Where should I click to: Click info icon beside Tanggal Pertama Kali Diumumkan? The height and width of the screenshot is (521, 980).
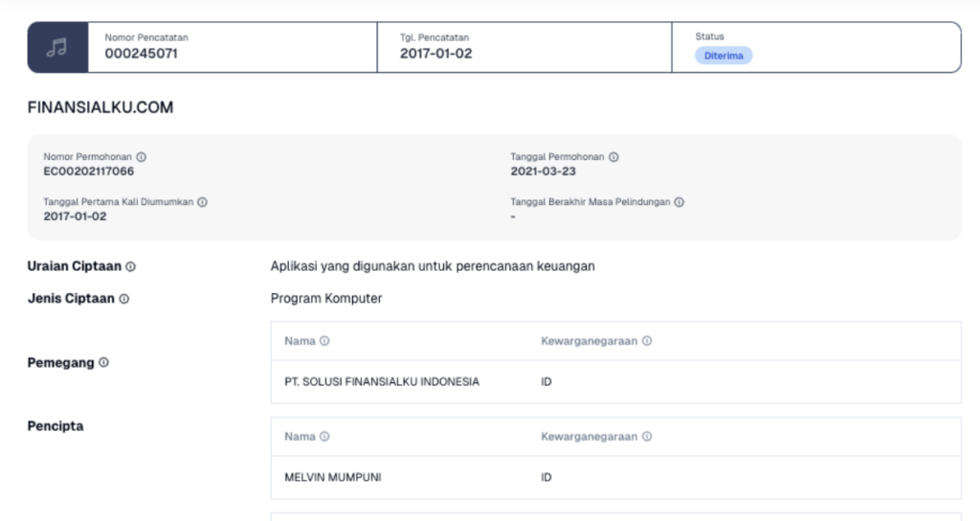[203, 202]
